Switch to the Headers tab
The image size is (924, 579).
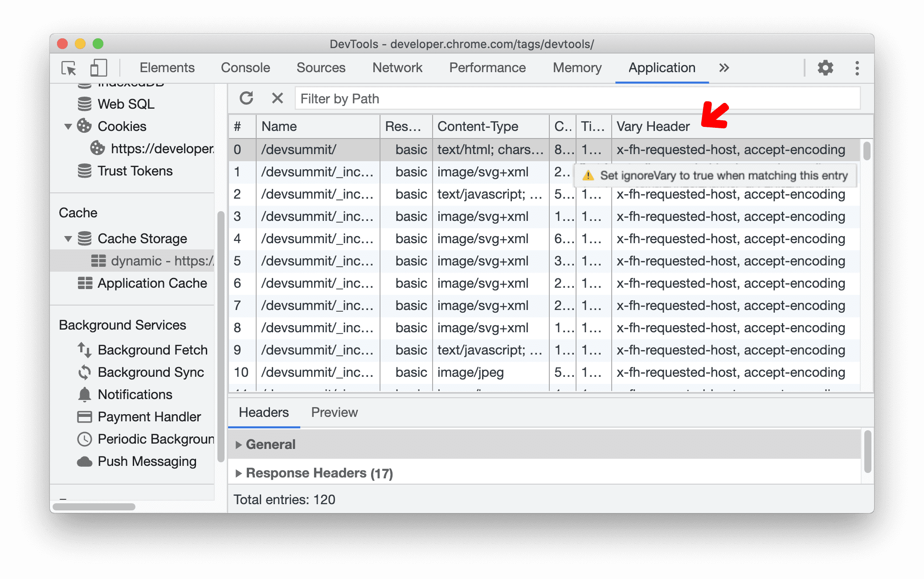[x=264, y=412]
